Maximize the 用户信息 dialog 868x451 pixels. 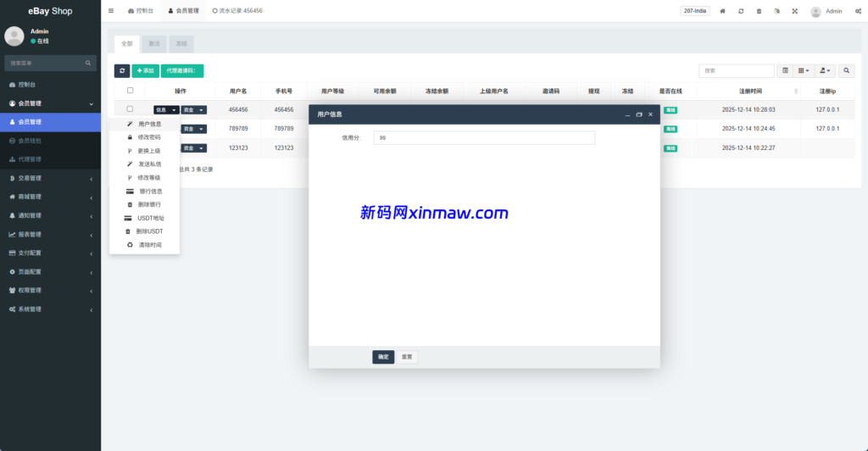coord(639,114)
